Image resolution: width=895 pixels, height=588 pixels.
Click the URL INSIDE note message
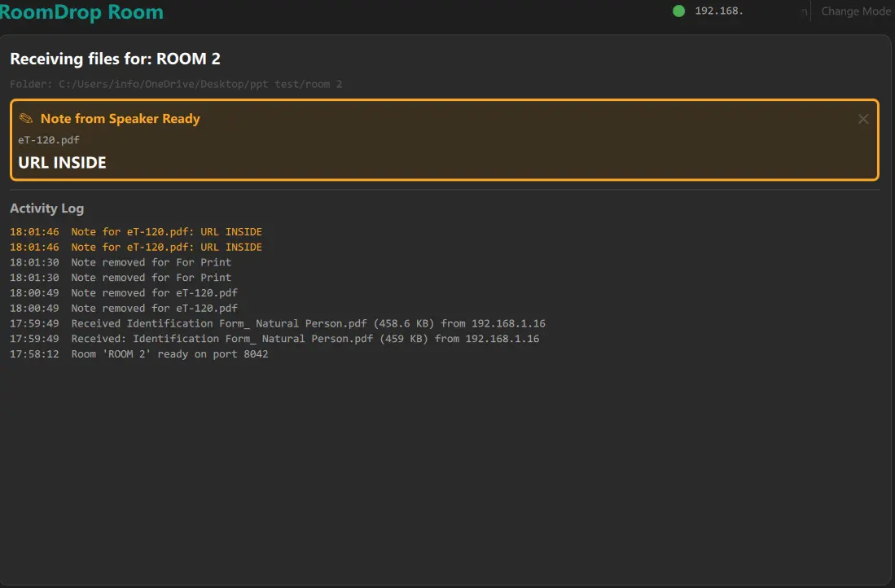62,163
